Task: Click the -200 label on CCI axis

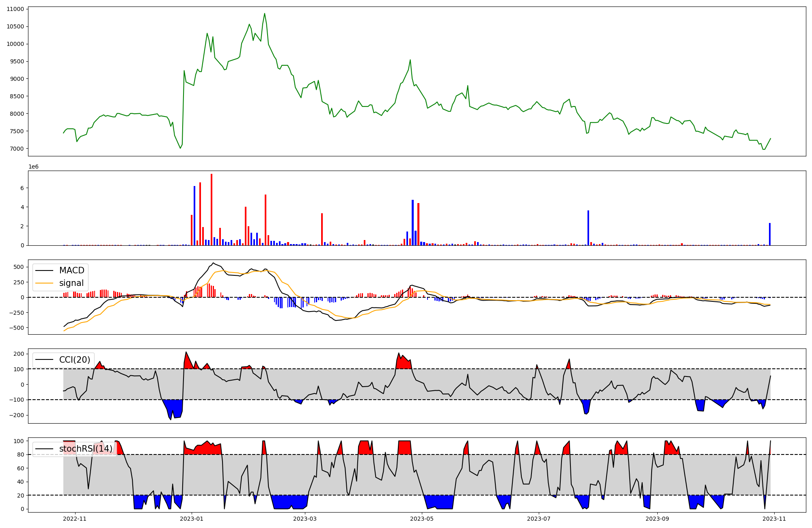Action: 17,415
